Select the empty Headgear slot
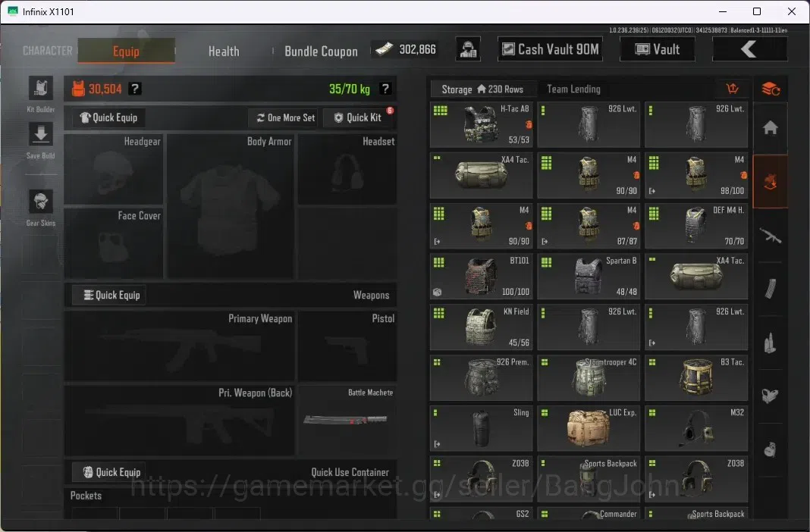 pyautogui.click(x=114, y=169)
